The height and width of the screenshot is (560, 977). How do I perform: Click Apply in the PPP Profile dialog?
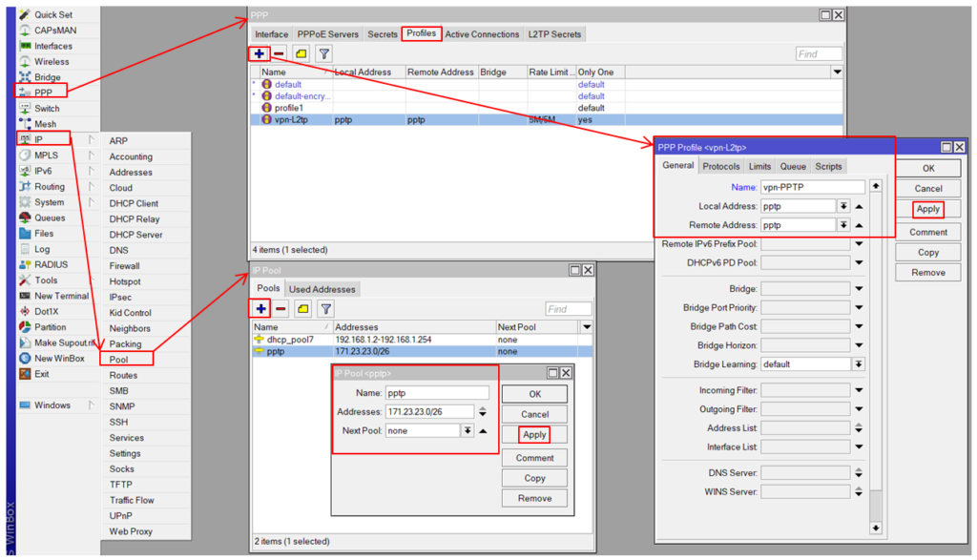pyautogui.click(x=927, y=209)
